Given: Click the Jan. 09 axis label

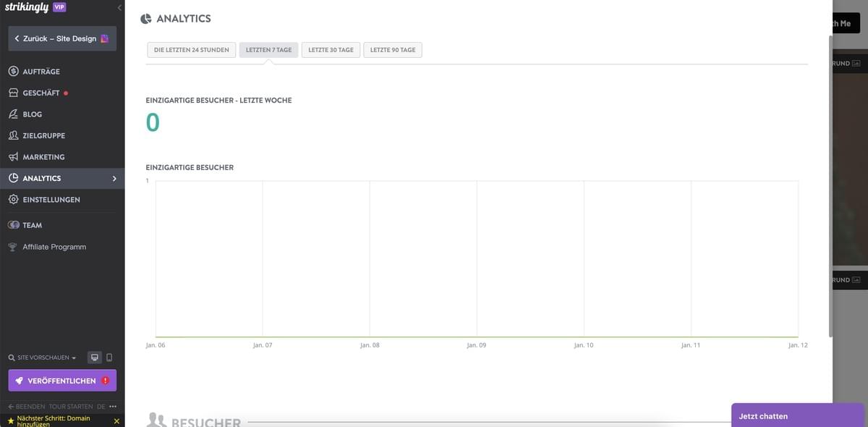Looking at the screenshot, I should point(477,345).
